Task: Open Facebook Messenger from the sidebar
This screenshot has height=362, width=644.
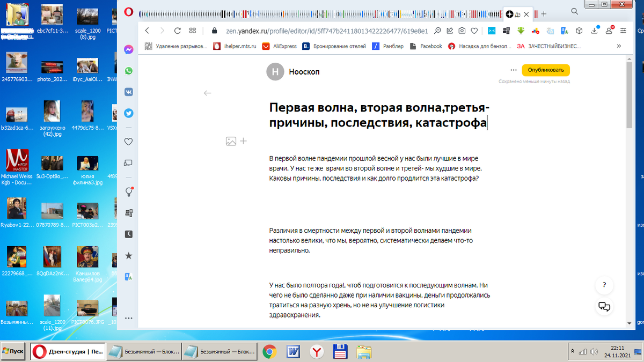Action: 128,50
